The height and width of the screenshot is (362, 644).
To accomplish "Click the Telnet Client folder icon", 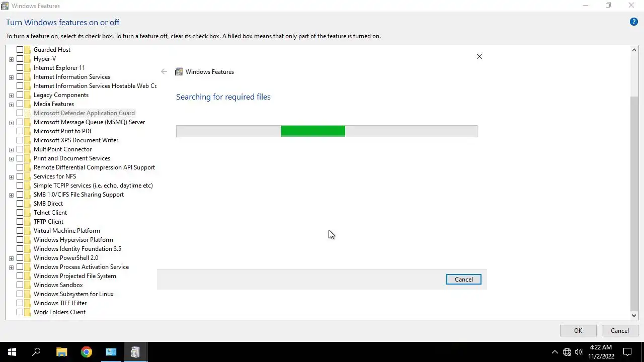I will pyautogui.click(x=28, y=213).
